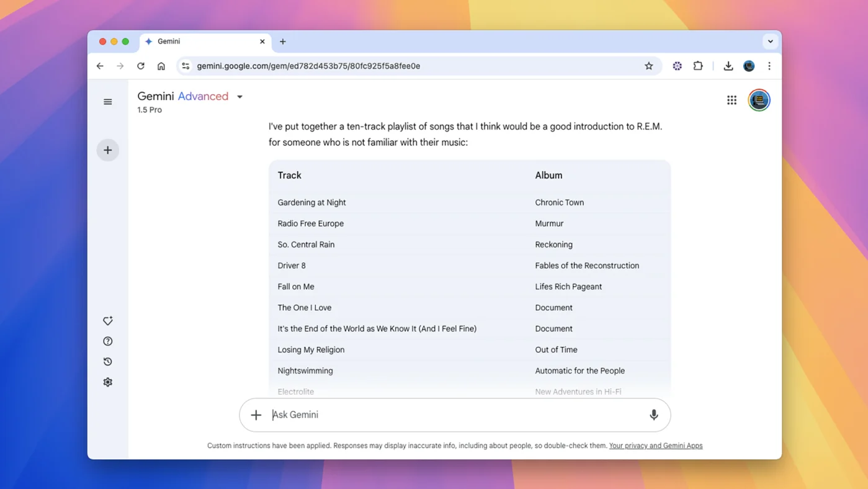Viewport: 868px width, 489px height.
Task: Start a new chat with plus button
Action: tap(108, 150)
